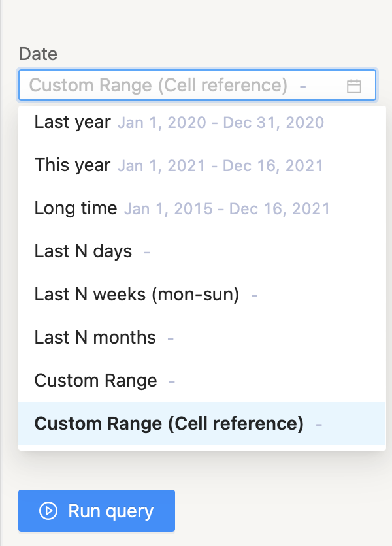This screenshot has width=392, height=546.
Task: Click the play icon on Run query
Action: click(48, 511)
